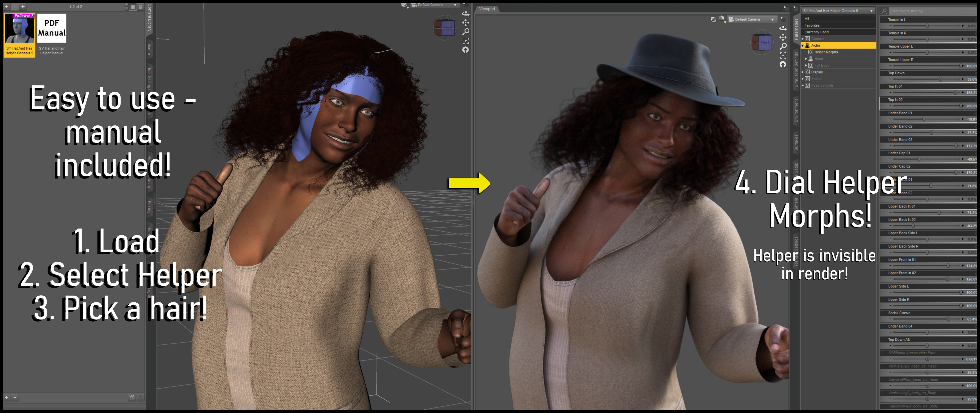Click the view cube in left viewport
The height and width of the screenshot is (413, 980).
pyautogui.click(x=444, y=27)
